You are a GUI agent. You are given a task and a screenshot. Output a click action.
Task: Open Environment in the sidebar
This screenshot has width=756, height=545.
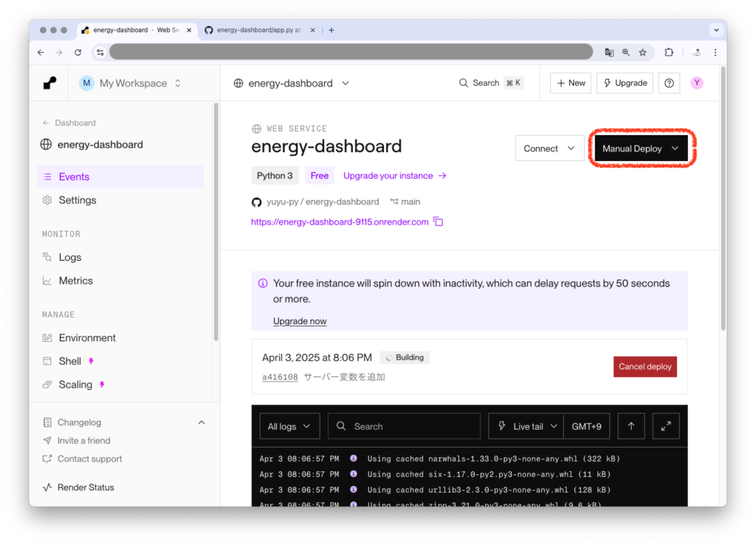point(120,337)
